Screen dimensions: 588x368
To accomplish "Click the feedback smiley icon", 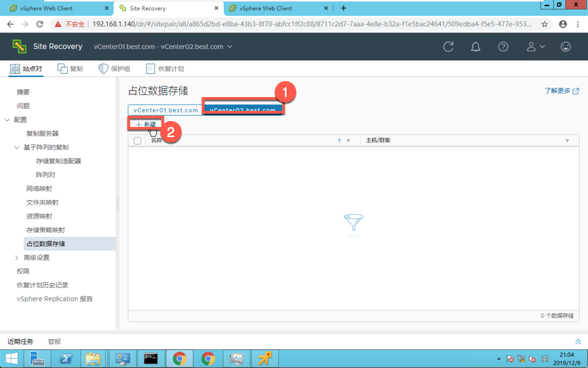I will [566, 46].
